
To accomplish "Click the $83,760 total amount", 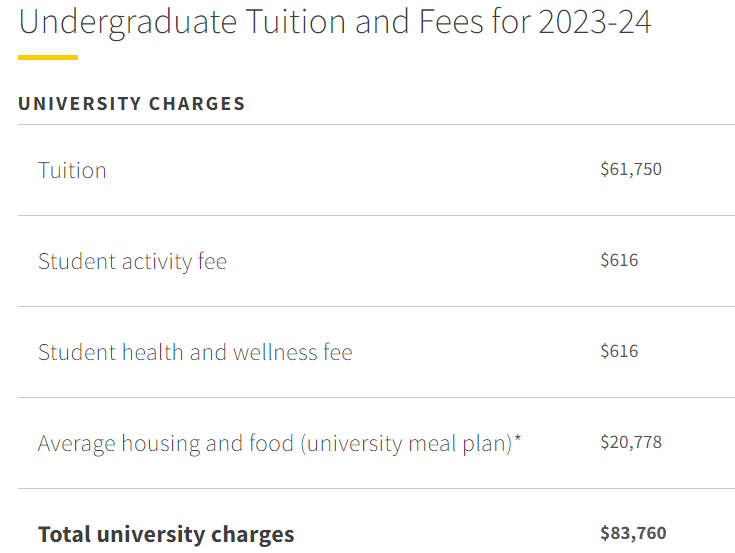I will tap(633, 533).
